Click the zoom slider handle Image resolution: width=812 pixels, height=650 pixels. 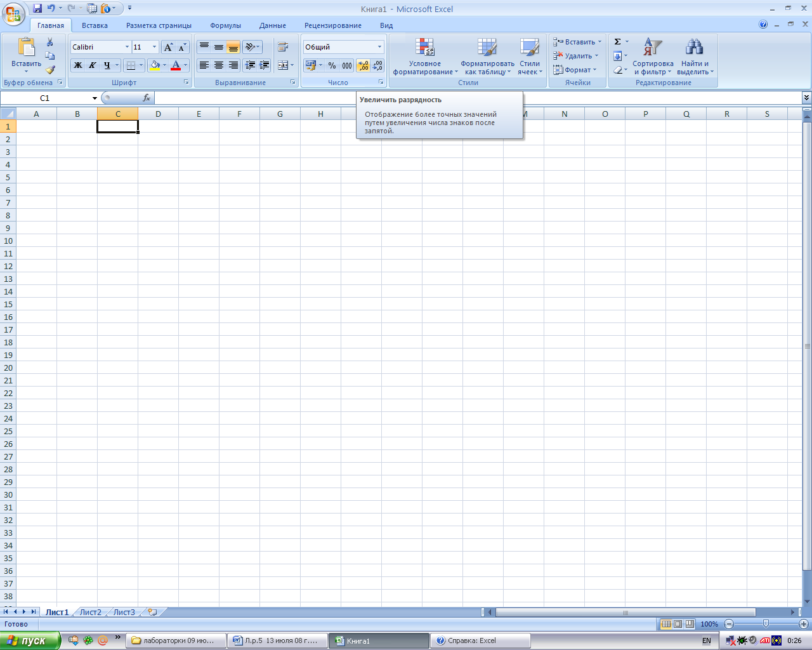766,624
